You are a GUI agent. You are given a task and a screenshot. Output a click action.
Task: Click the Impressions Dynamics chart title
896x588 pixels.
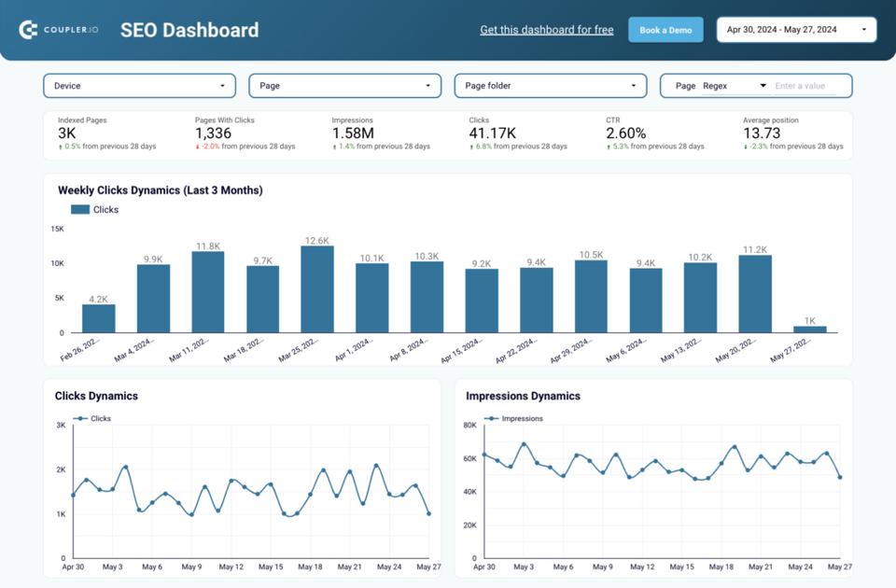(523, 396)
